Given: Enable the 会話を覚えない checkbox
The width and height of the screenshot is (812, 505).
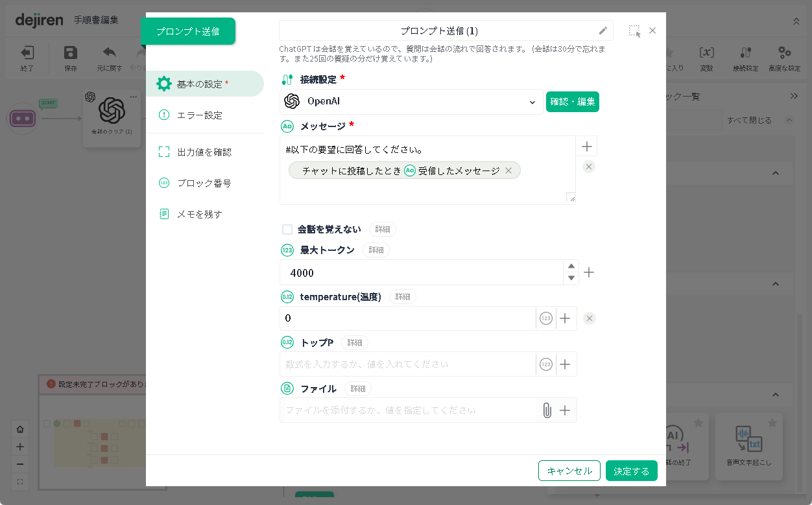Looking at the screenshot, I should point(287,229).
